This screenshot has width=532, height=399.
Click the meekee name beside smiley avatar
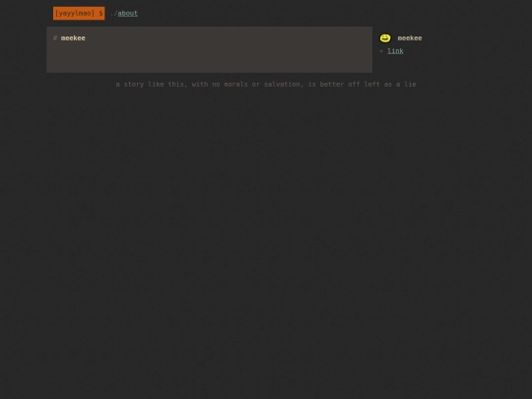click(x=410, y=38)
